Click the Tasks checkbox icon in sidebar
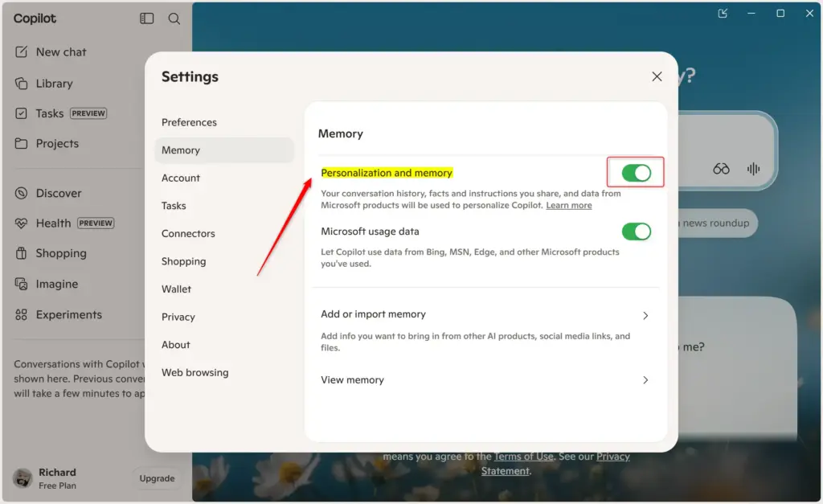 [21, 113]
